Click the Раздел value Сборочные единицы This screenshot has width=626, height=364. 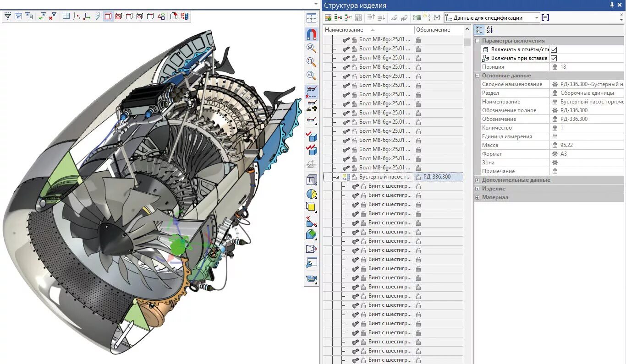click(x=588, y=93)
